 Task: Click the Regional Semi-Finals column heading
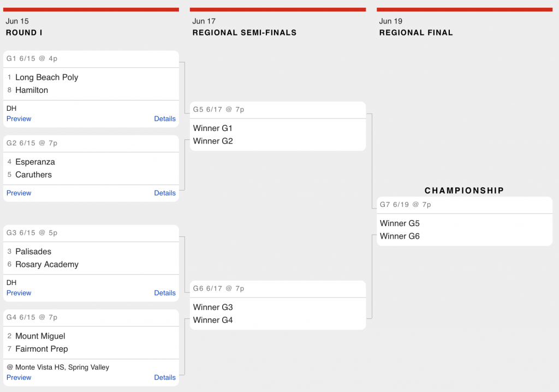(x=245, y=33)
